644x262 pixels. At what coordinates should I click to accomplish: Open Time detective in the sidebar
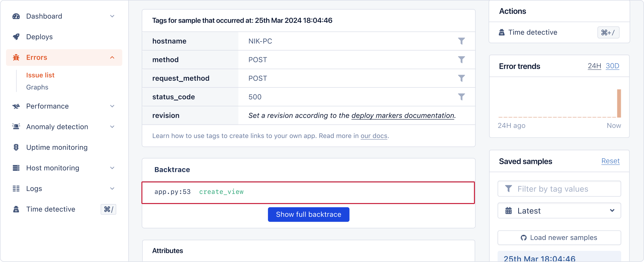51,209
